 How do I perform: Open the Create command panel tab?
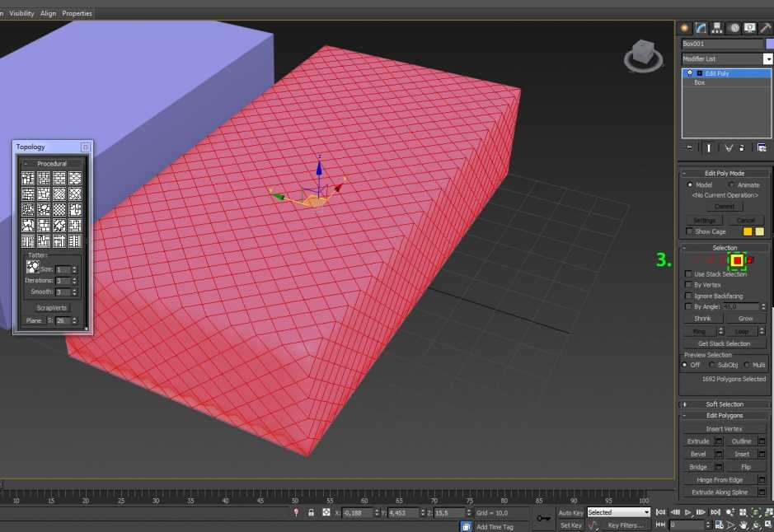[x=684, y=28]
